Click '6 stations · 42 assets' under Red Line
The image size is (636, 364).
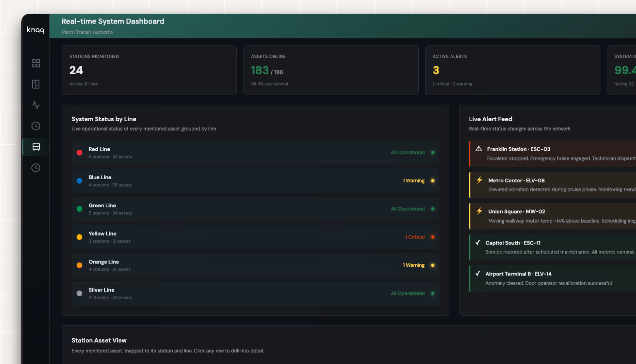point(110,157)
